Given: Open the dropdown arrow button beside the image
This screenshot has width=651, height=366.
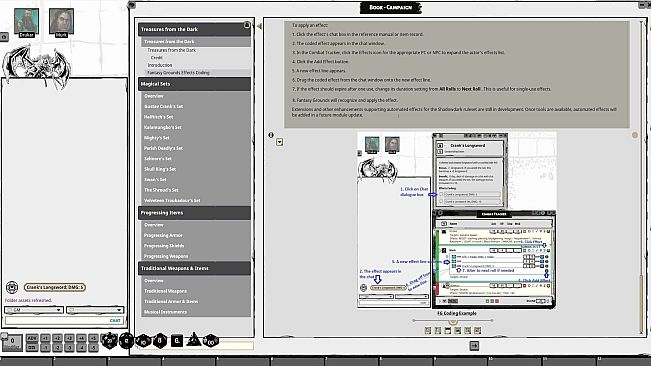Looking at the screenshot, I should point(279,142).
